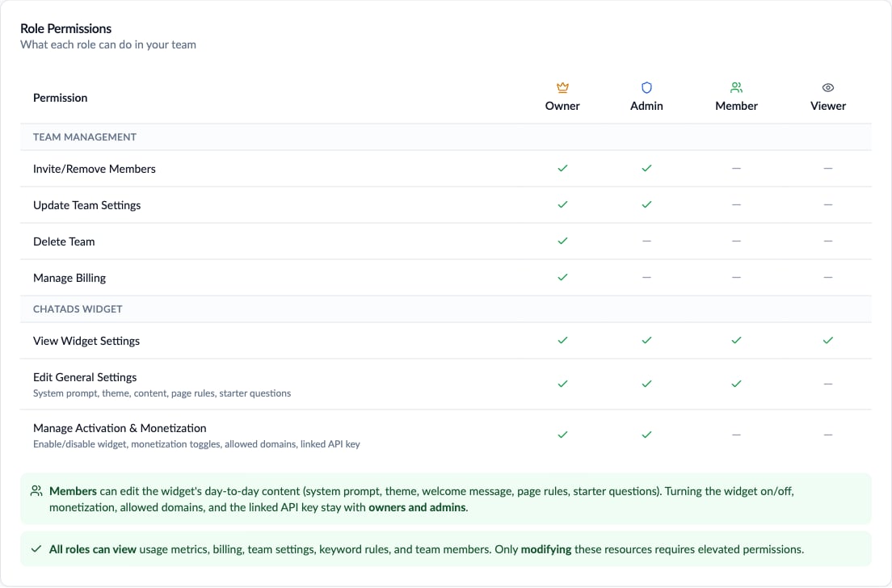Click Owner checkmark for Update Team Settings
This screenshot has width=892, height=588.
(562, 204)
